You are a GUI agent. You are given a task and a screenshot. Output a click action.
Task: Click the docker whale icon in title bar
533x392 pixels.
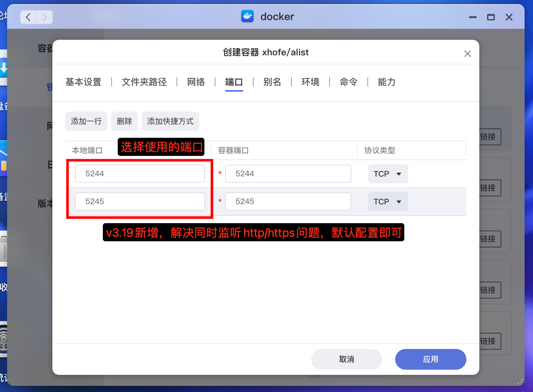click(247, 16)
